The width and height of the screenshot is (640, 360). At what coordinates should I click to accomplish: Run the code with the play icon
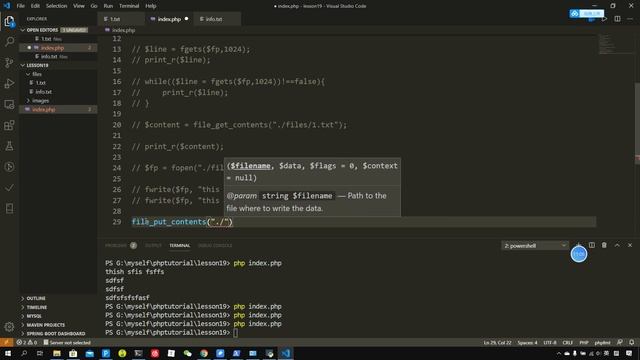(604, 19)
